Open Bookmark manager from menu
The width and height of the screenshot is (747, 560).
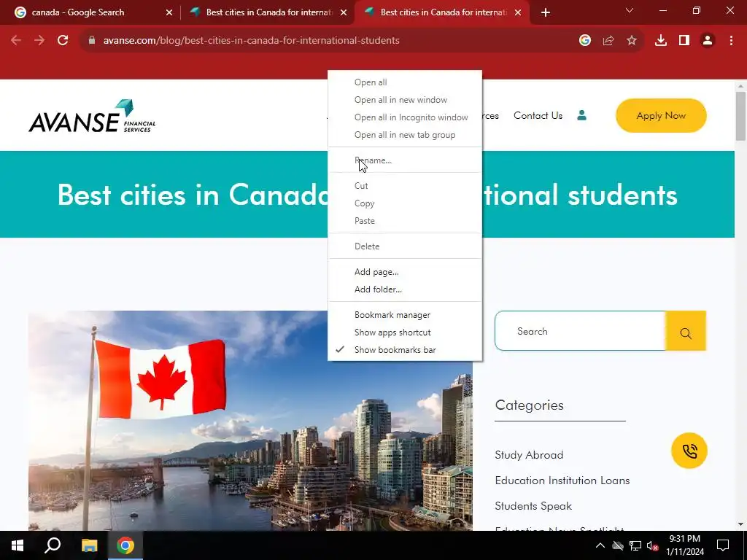point(405,315)
